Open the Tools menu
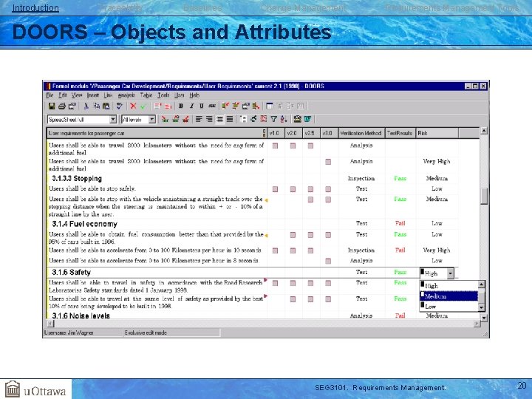Viewport: 532px width, 399px height. (163, 95)
